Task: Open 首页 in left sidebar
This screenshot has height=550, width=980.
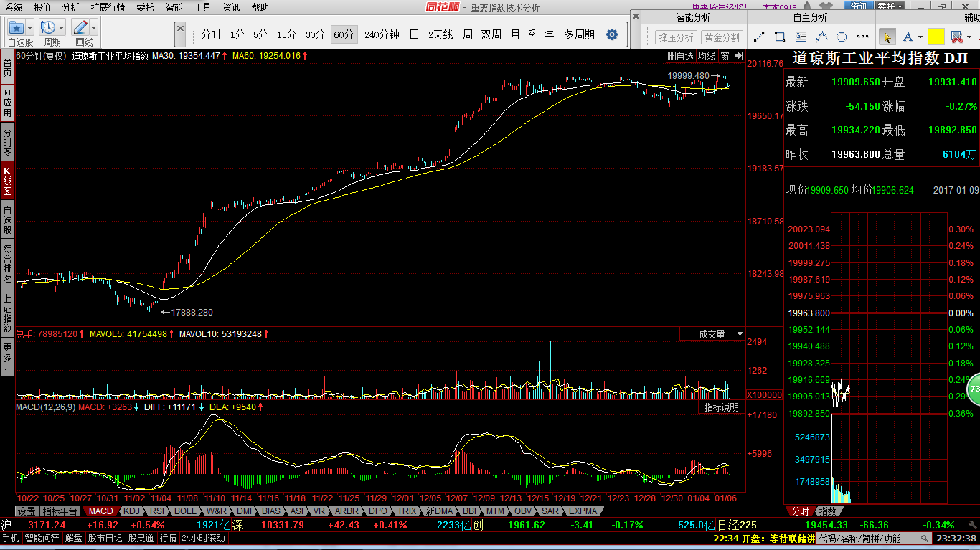Action: 7,67
